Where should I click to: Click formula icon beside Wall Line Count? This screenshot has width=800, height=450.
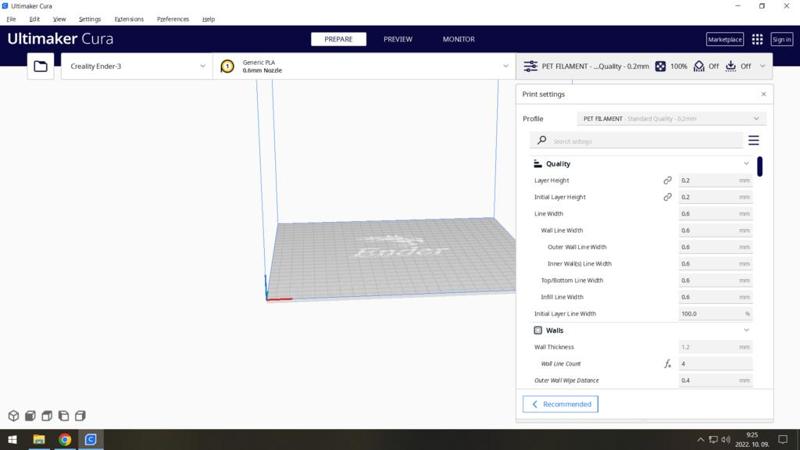(667, 364)
